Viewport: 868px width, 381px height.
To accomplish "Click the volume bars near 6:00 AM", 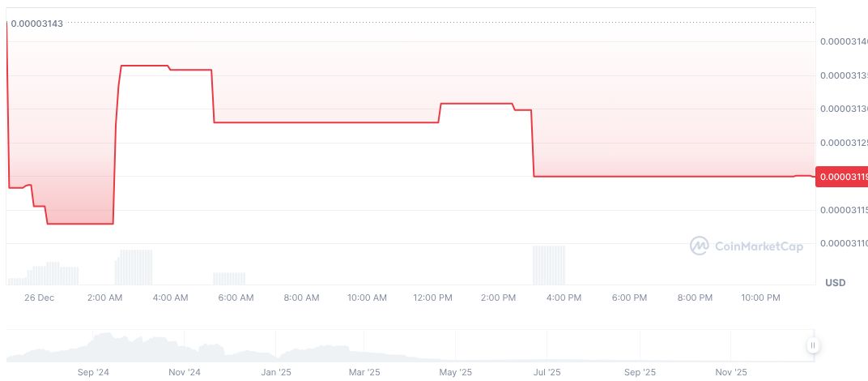I will click(229, 278).
